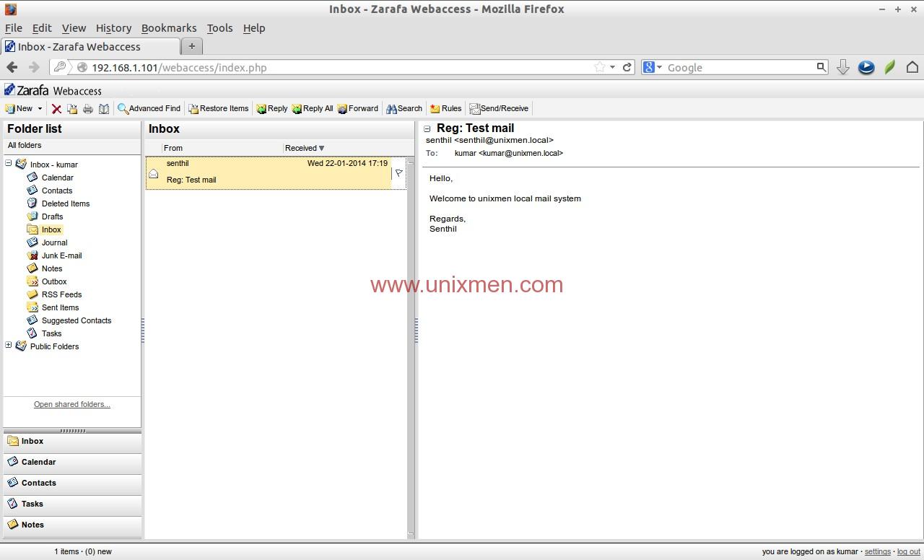This screenshot has width=924, height=560.
Task: Open the Bookmarks menu
Action: [169, 28]
